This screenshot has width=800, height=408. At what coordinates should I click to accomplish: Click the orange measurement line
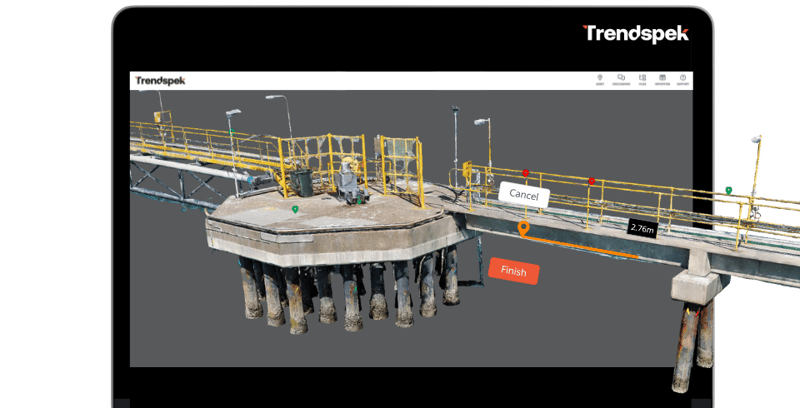[x=582, y=246]
